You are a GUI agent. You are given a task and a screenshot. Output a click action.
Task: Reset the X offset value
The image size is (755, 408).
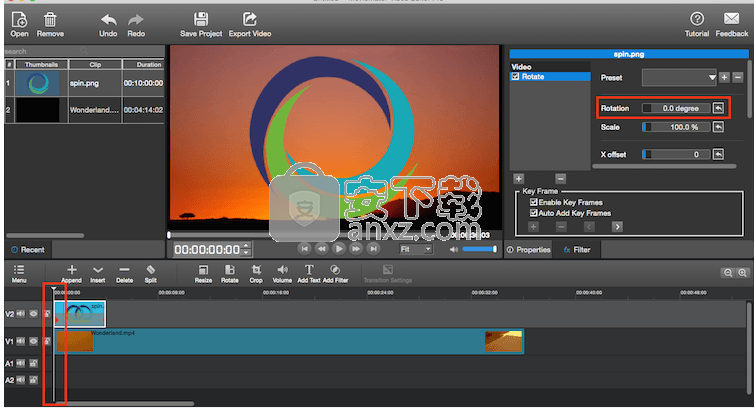[718, 154]
